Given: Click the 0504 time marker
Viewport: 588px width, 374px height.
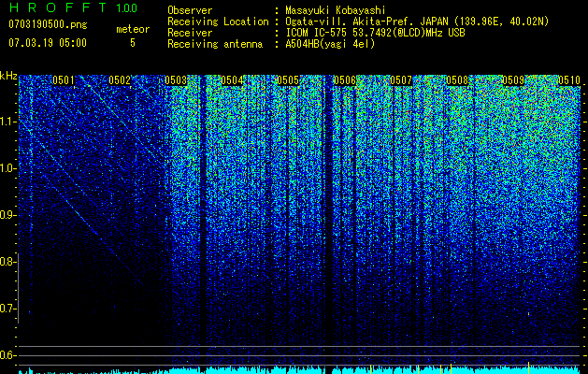Looking at the screenshot, I should [232, 80].
